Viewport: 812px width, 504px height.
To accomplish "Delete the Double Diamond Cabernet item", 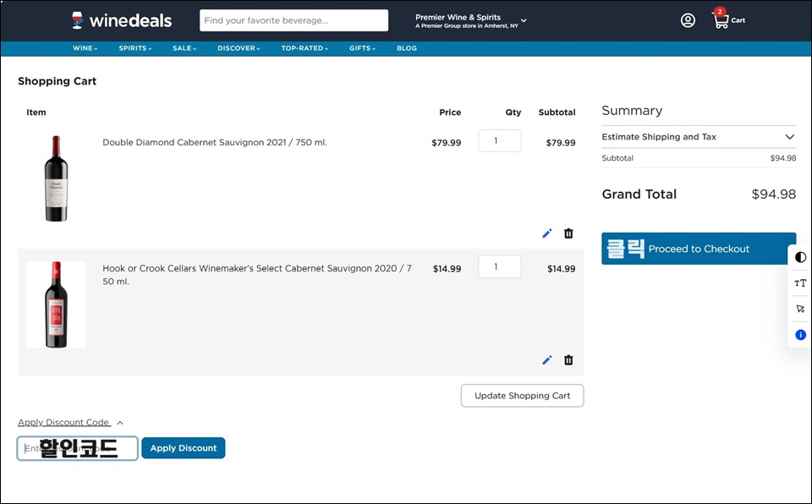I will pos(568,233).
